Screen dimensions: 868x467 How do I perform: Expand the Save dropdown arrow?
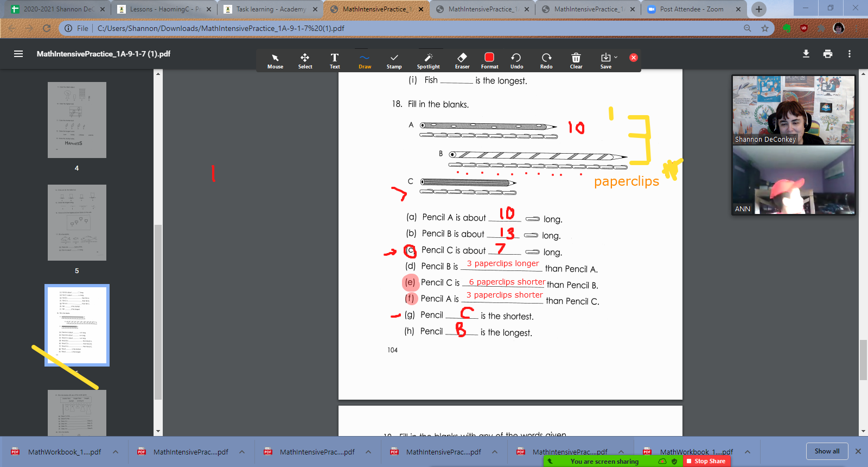[616, 57]
